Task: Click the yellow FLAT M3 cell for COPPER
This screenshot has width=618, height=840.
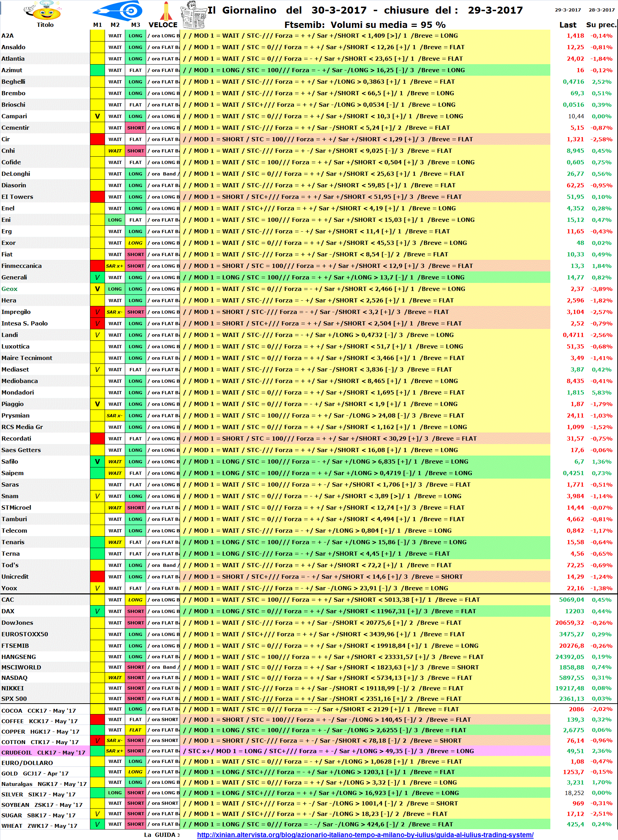Action: (x=135, y=730)
